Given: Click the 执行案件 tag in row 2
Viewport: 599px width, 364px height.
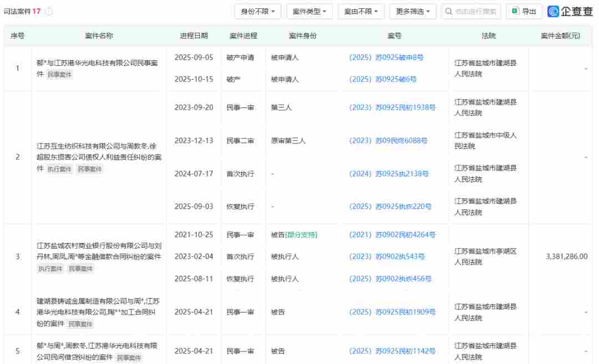Looking at the screenshot, I should (59, 169).
